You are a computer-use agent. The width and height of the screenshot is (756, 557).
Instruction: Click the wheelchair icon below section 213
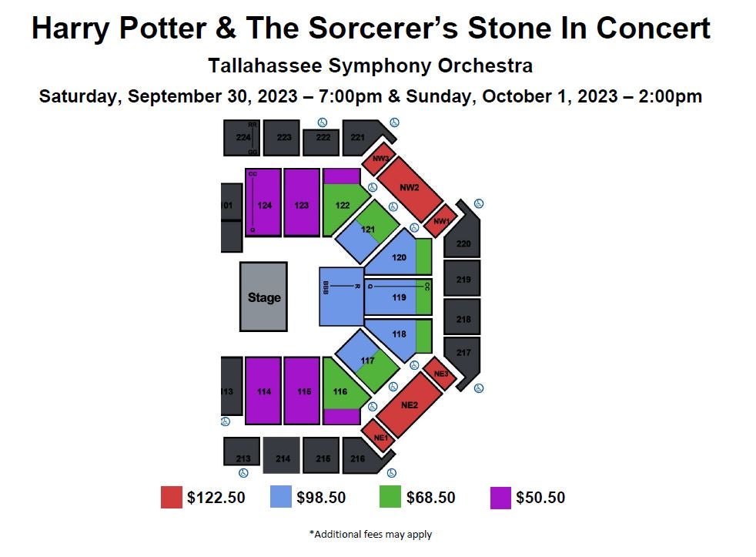coord(243,473)
